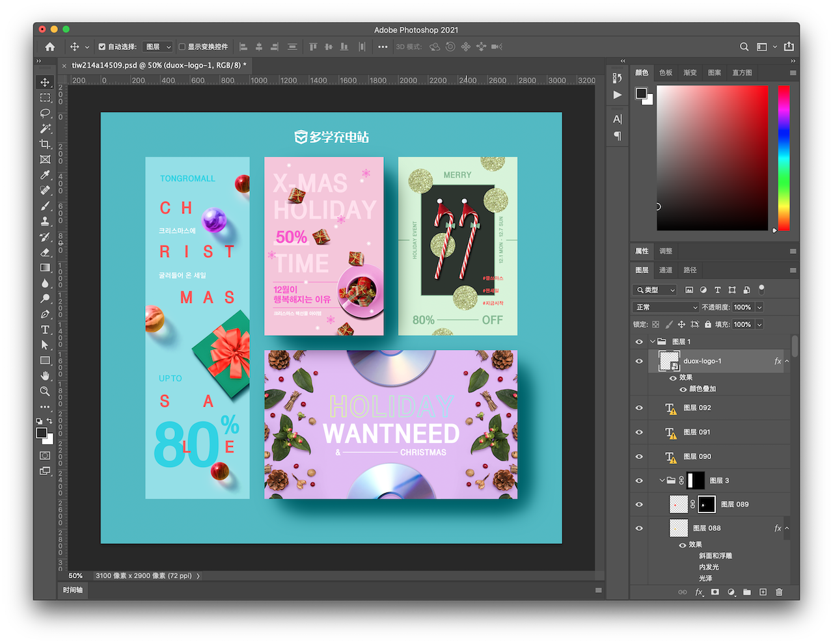Screen dimensions: 833x644
Task: Click the 时间轴 panel label
Action: click(x=73, y=590)
